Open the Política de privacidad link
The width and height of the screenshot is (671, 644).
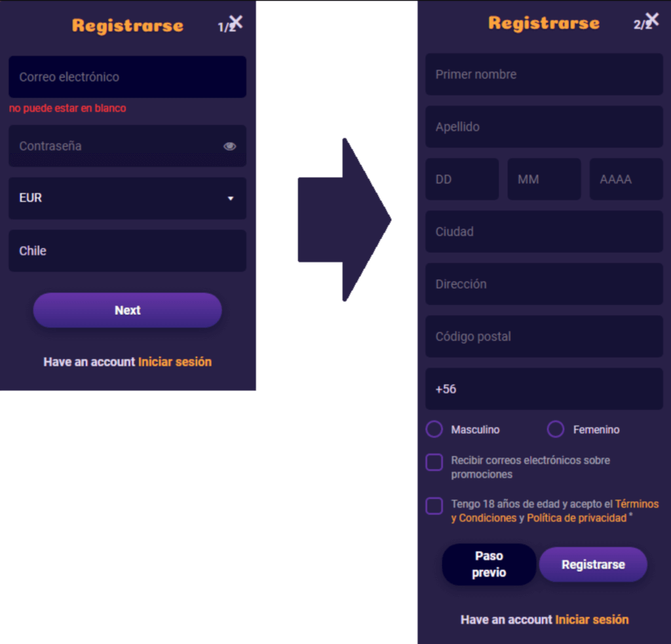(577, 518)
